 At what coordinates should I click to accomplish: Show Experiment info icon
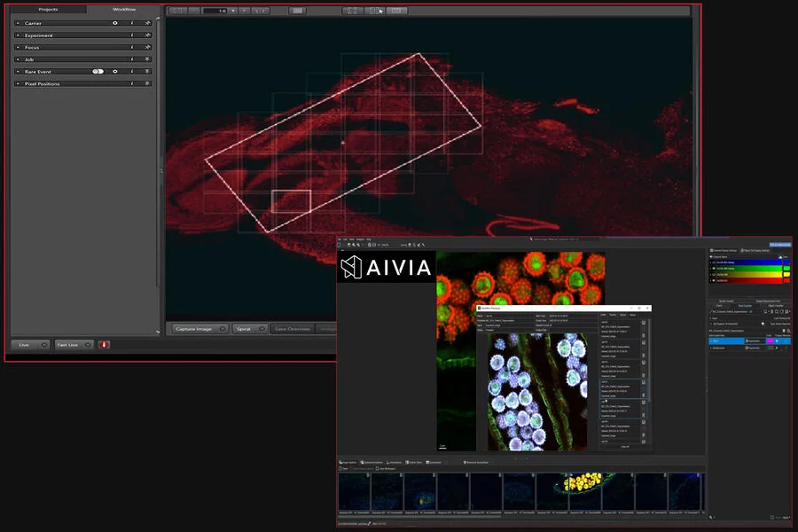click(132, 35)
